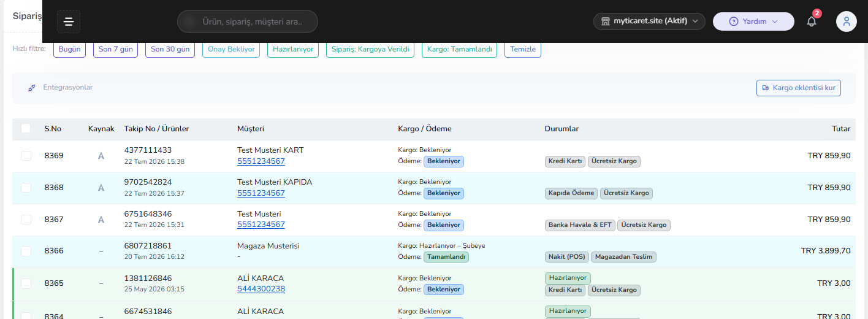868x319 pixels.
Task: Open the notifications bell icon
Action: pyautogui.click(x=812, y=21)
